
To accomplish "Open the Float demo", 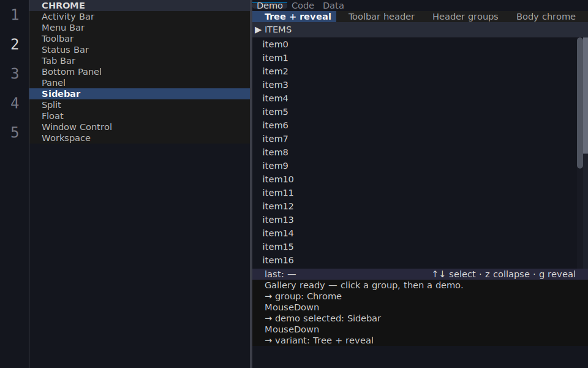I will click(140, 116).
